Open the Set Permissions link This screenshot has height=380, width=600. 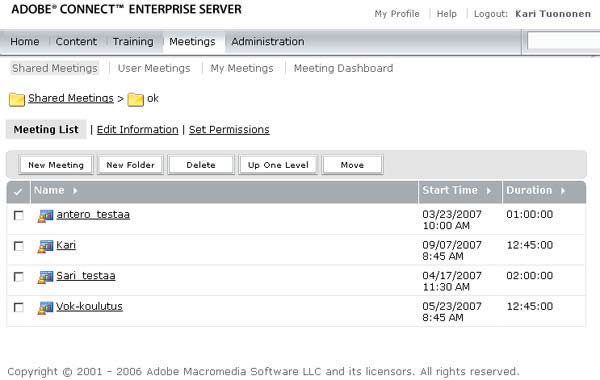tap(229, 130)
